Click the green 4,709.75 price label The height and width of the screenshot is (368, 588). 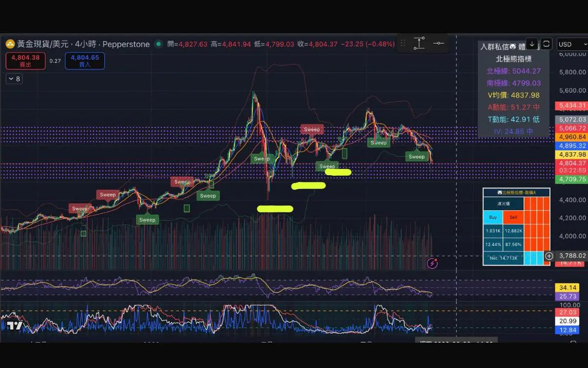click(x=571, y=180)
